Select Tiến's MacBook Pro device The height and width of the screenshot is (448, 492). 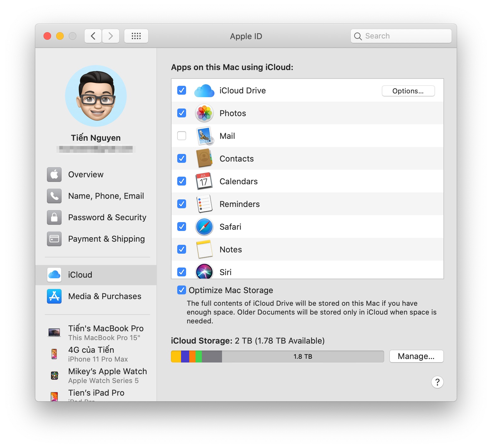[96, 333]
